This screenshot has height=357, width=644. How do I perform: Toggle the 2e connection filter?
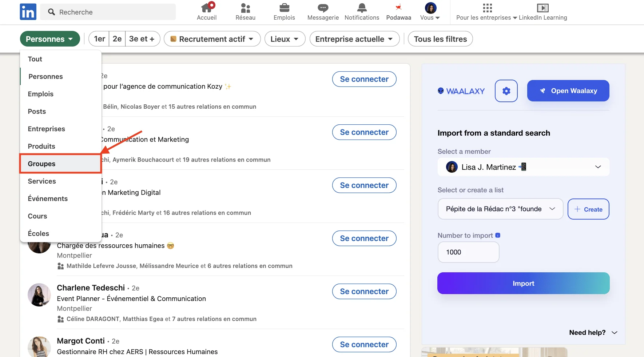click(117, 39)
